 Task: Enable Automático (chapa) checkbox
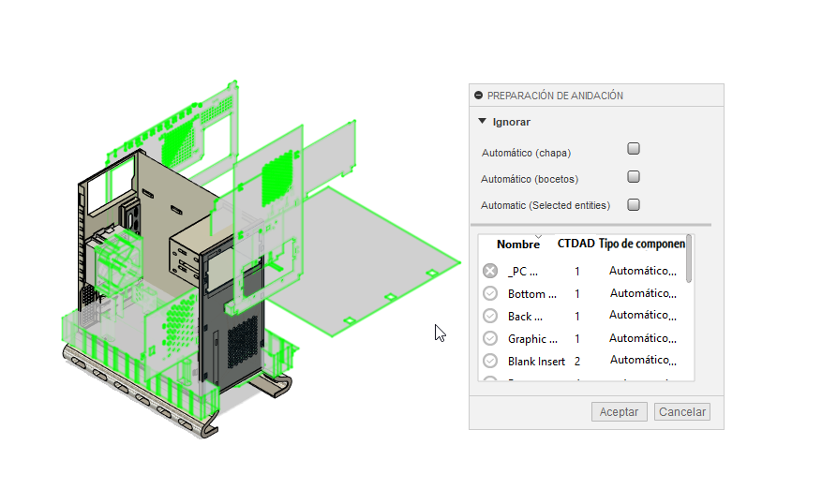click(634, 149)
